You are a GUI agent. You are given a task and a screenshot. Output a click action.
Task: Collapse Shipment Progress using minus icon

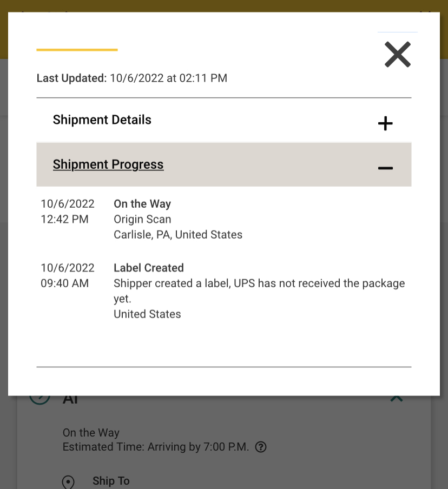385,168
